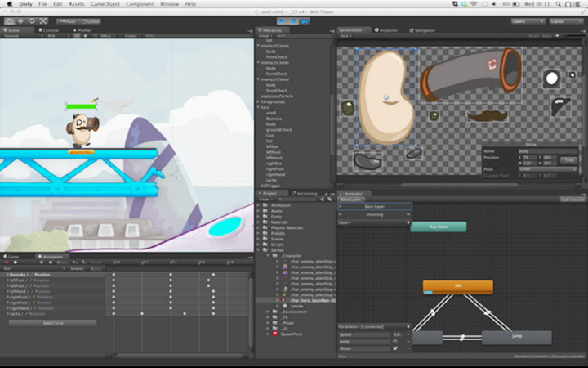
Task: Select the Rotate transform tool
Action: tap(32, 21)
